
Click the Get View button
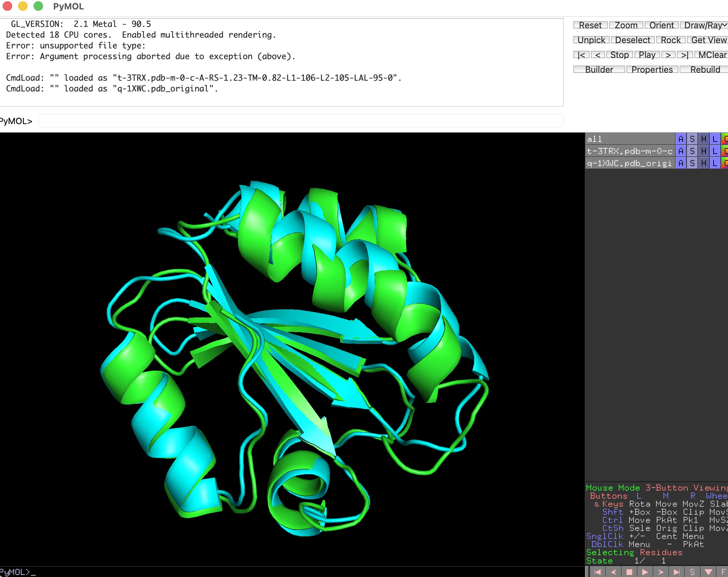pos(708,40)
